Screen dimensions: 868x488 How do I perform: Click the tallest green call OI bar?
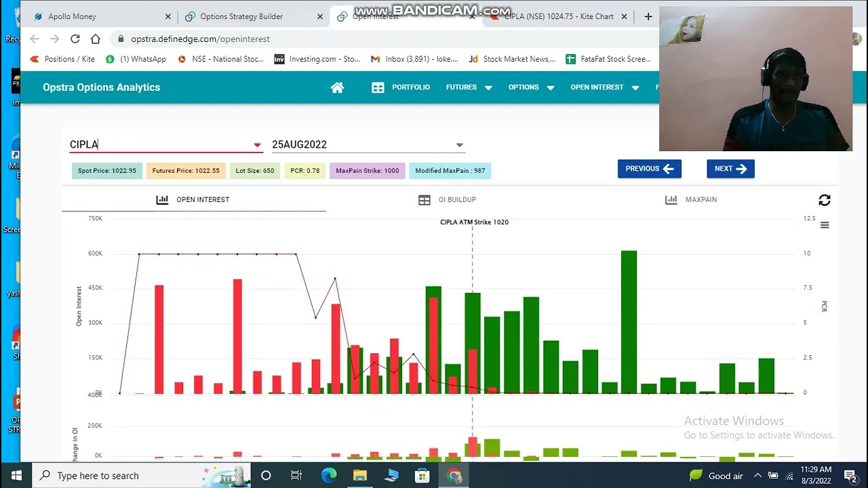pos(629,322)
